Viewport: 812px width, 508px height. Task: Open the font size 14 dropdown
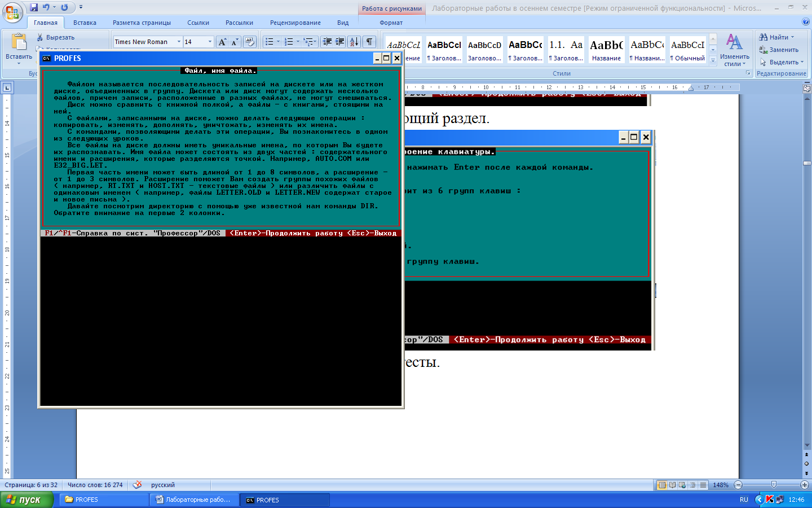pos(210,42)
